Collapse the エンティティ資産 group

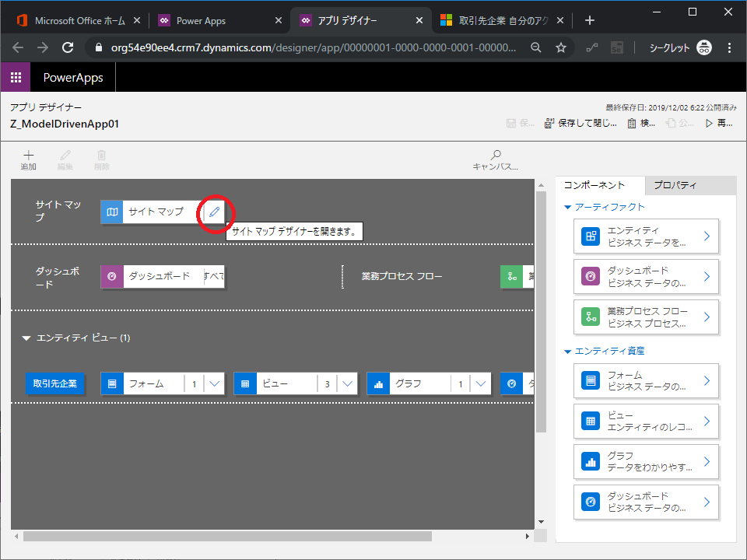pos(567,352)
